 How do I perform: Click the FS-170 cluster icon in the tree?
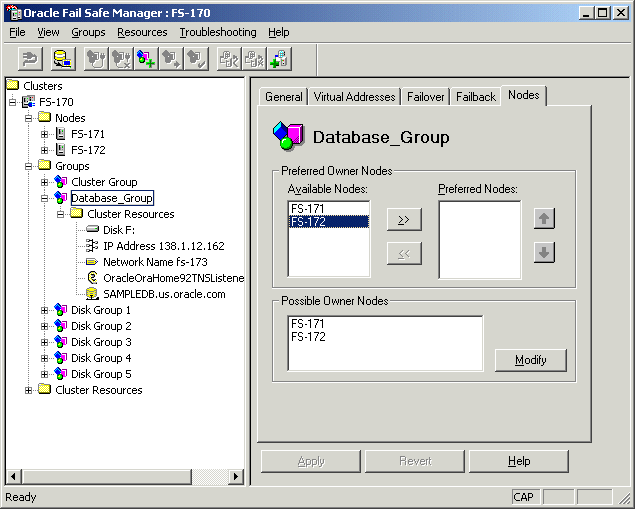(x=29, y=102)
